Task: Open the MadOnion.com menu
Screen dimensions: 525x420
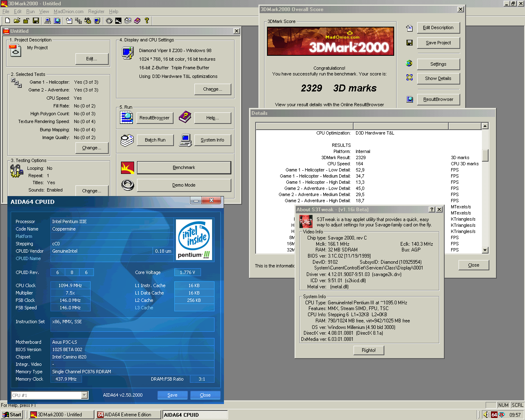Action: click(68, 11)
